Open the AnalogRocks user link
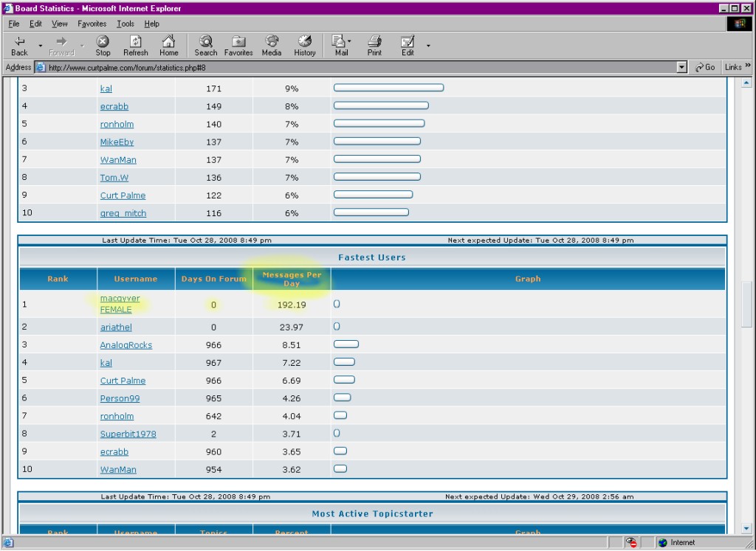The height and width of the screenshot is (551, 756). tap(126, 345)
